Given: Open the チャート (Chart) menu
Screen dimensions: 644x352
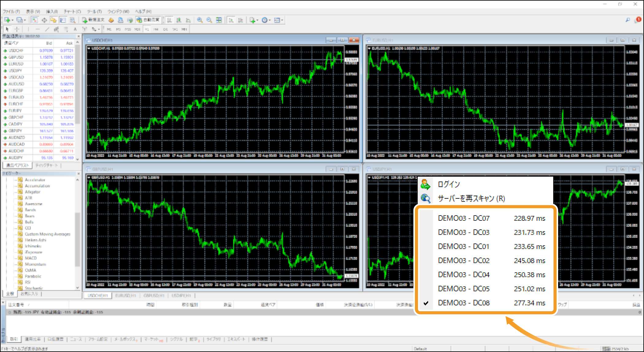Looking at the screenshot, I should point(72,11).
